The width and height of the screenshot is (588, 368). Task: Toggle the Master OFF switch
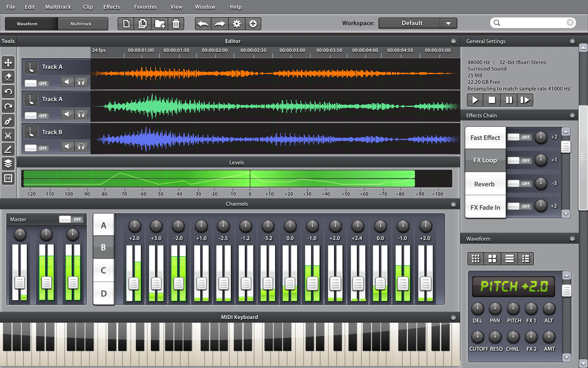(71, 219)
